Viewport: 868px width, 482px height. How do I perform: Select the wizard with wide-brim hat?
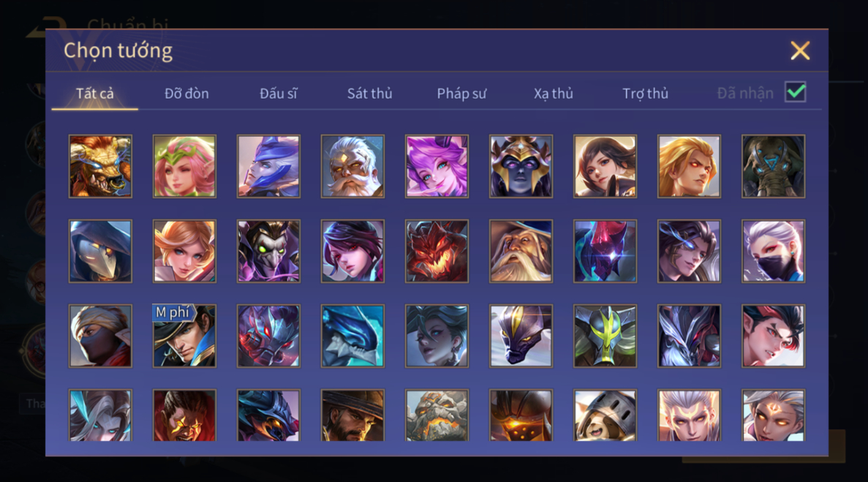click(521, 251)
